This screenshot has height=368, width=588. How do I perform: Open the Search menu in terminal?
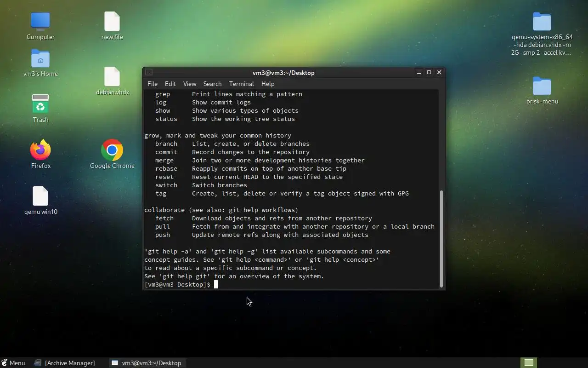tap(212, 84)
